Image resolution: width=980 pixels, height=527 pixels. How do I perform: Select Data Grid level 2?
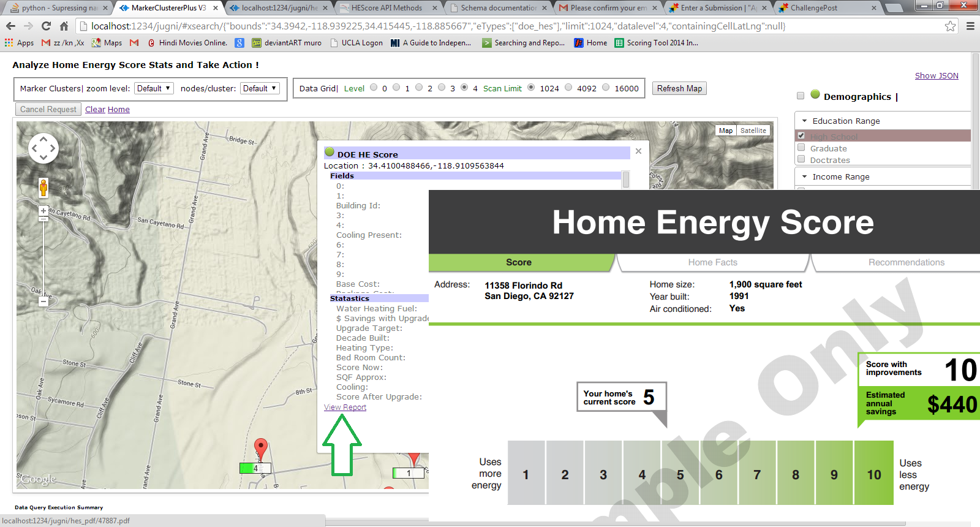pyautogui.click(x=419, y=88)
